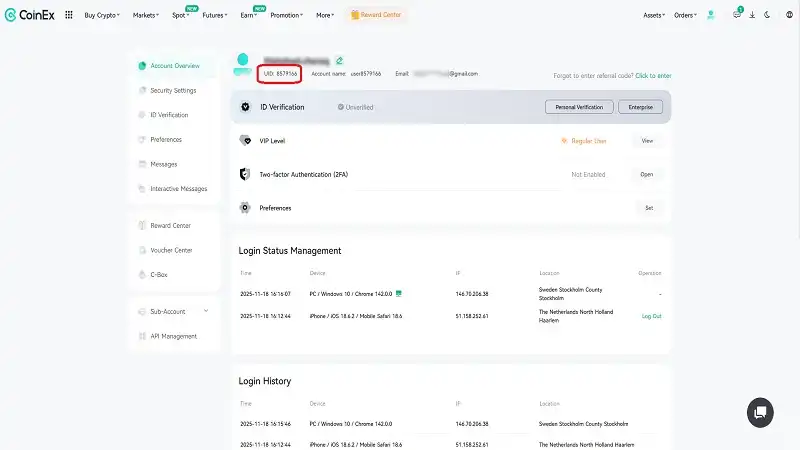The image size is (800, 450).
Task: Expand the Earn dropdown menu
Action: [x=248, y=15]
